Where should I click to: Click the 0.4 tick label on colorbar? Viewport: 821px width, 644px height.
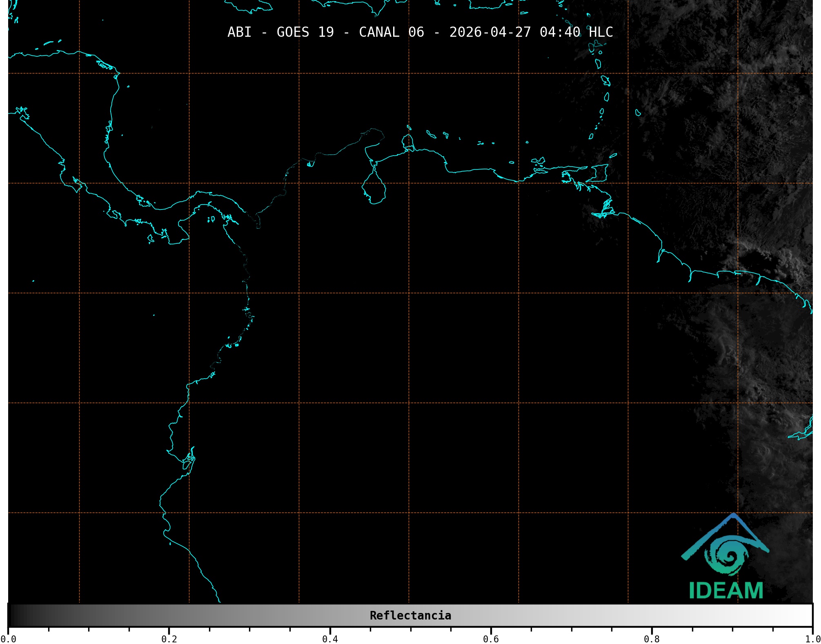(x=330, y=639)
